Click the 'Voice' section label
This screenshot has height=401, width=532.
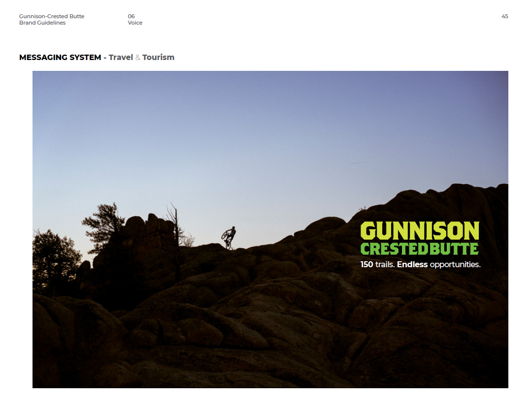coord(135,23)
